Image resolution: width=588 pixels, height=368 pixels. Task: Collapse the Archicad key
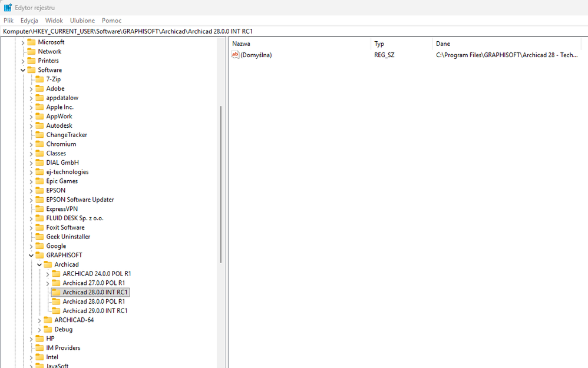(x=39, y=264)
